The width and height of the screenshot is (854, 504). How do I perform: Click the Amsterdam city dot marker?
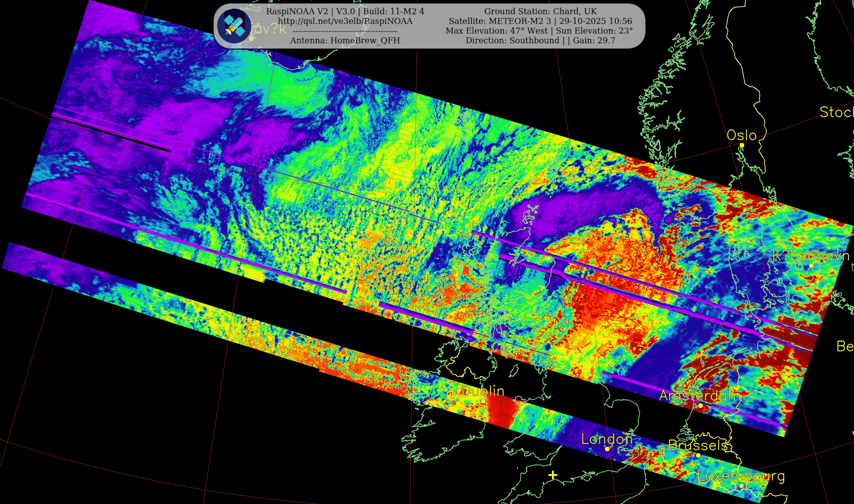pos(700,406)
